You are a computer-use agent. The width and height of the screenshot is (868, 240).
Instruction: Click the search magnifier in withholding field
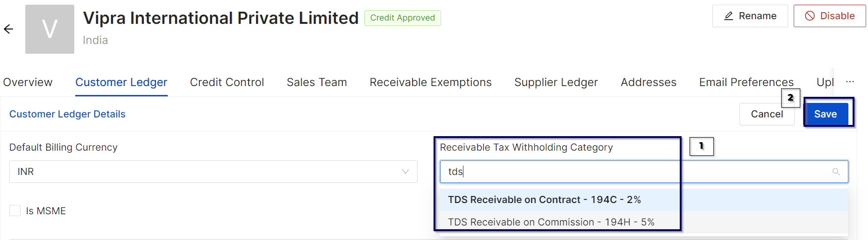click(836, 172)
